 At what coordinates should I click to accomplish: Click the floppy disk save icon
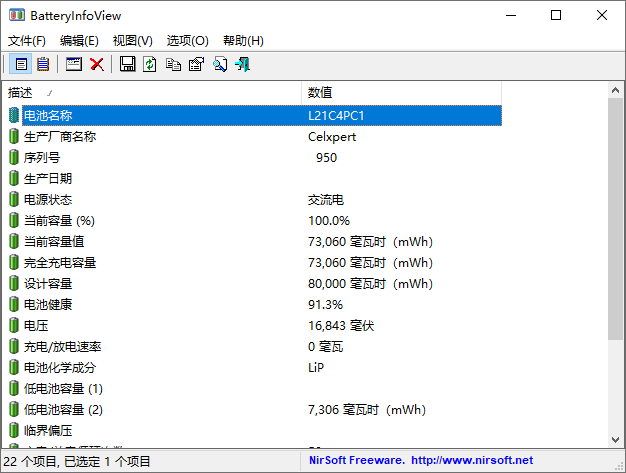127,64
